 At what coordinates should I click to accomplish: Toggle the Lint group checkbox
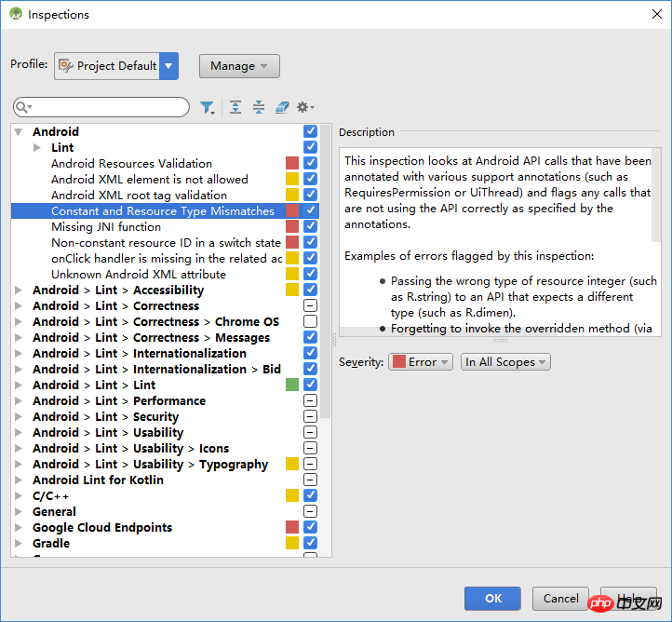coord(310,147)
